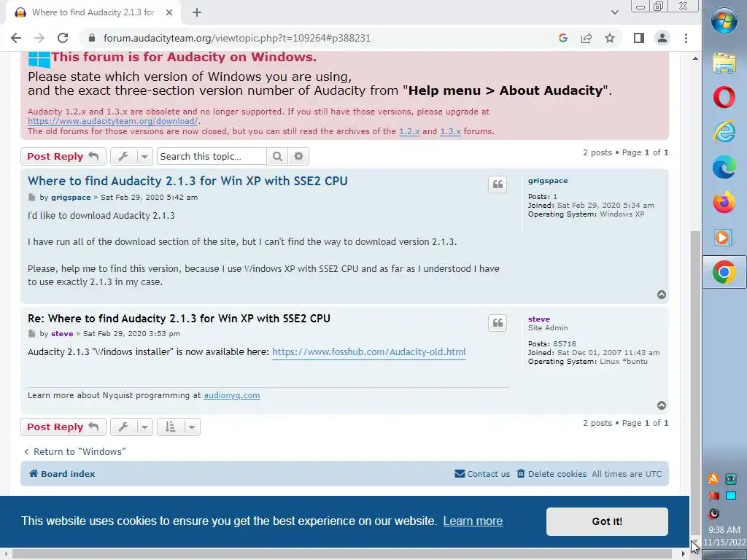The height and width of the screenshot is (560, 747).
Task: Click the browser address bar URL
Action: pos(237,38)
